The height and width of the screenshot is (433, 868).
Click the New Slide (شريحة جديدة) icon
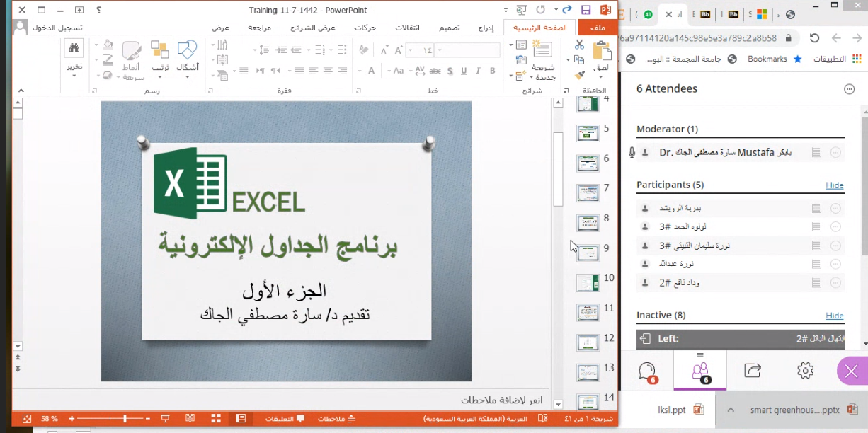click(542, 50)
